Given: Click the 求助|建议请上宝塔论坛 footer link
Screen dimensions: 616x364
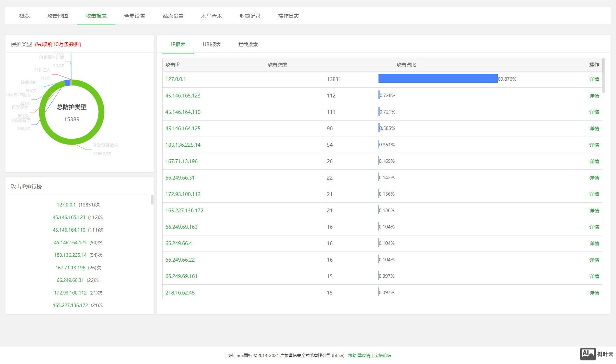Looking at the screenshot, I should (369, 356).
